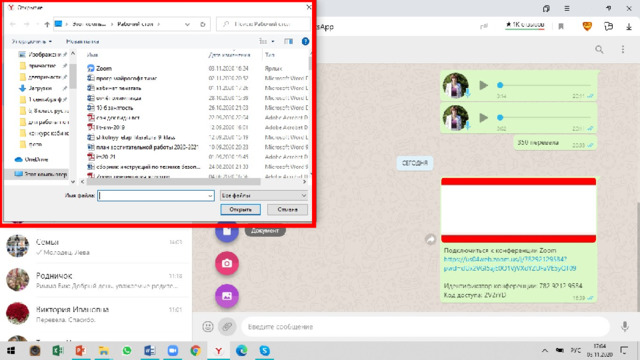Switch the РУС input language
Image resolution: width=640 pixels, height=360 pixels.
click(576, 351)
